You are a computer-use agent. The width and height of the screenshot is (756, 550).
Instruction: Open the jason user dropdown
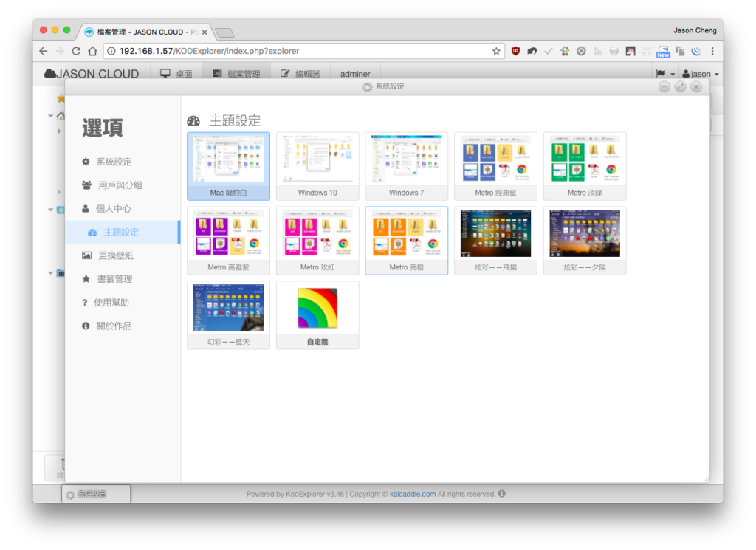[701, 74]
